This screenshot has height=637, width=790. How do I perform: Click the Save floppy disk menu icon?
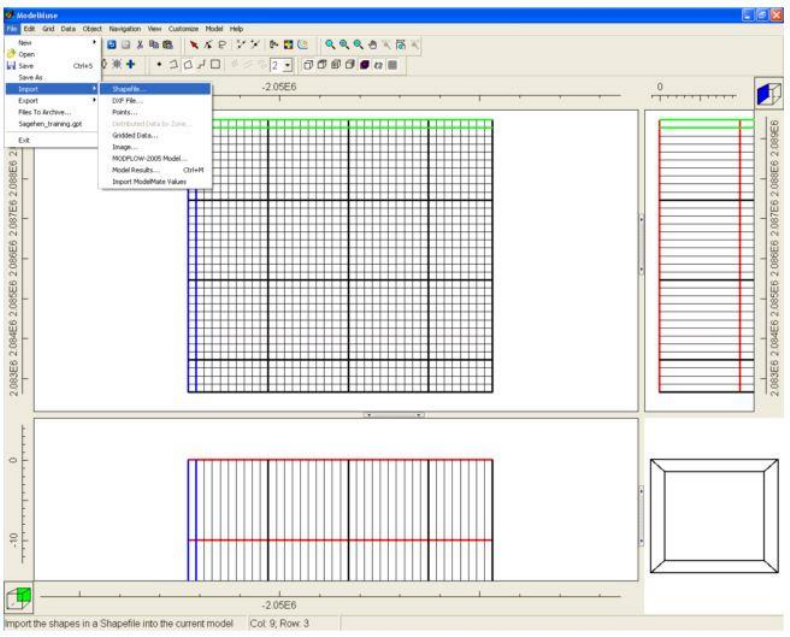(x=11, y=66)
